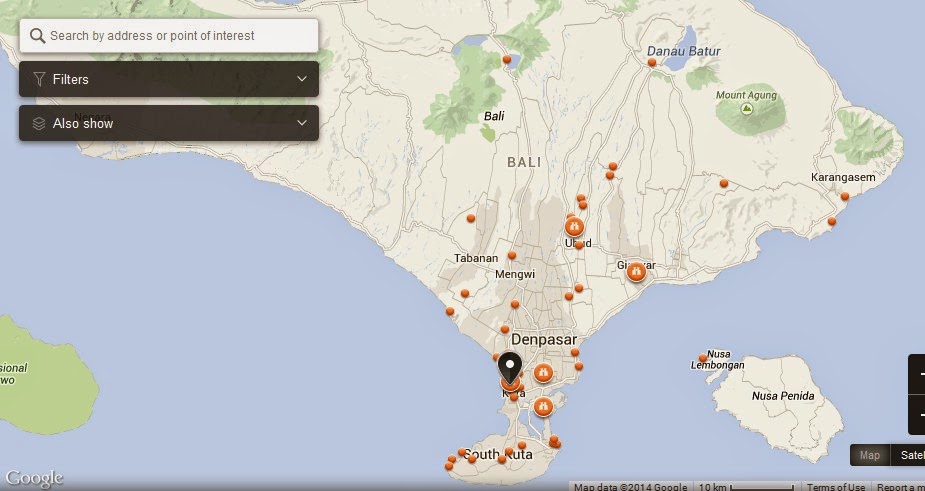
Task: Expand the Also show dropdown chevron
Action: pos(302,123)
